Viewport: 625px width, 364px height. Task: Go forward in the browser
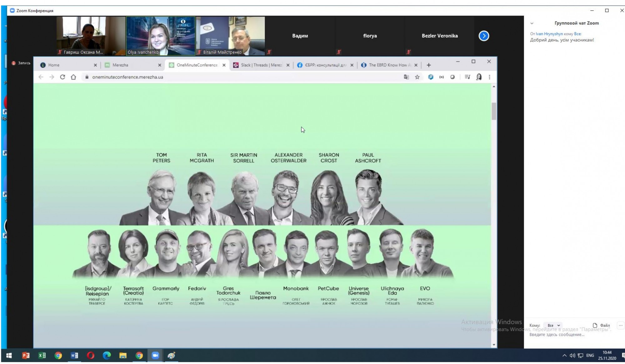tap(52, 77)
